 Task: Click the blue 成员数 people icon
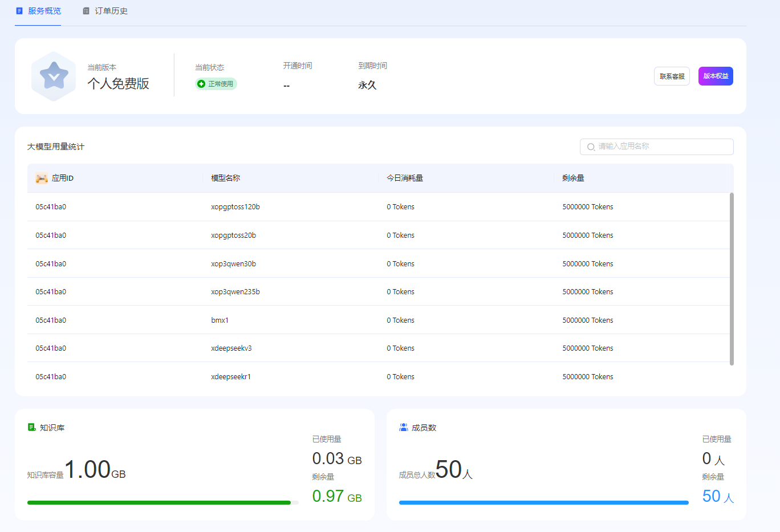[404, 427]
